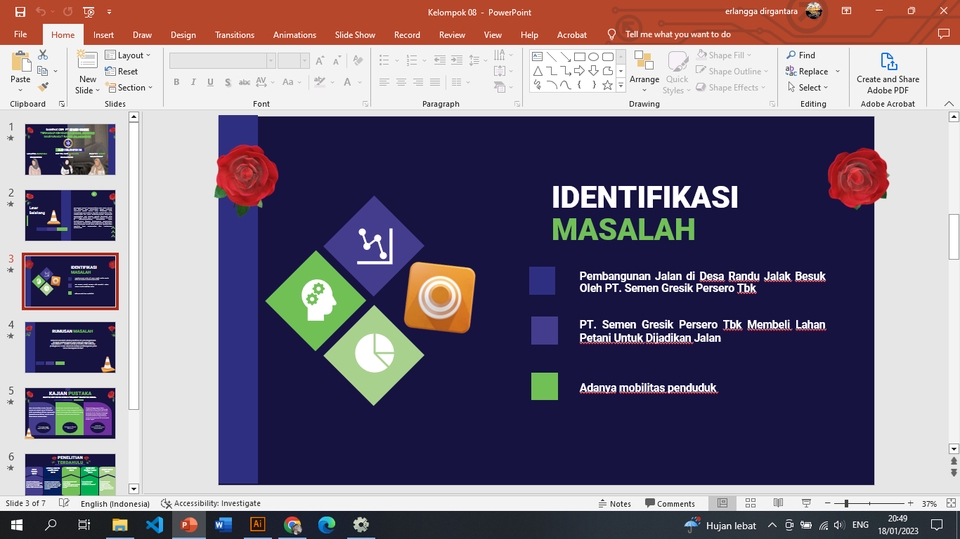Click the Save icon in title bar
The width and height of the screenshot is (960, 539).
pyautogui.click(x=20, y=12)
